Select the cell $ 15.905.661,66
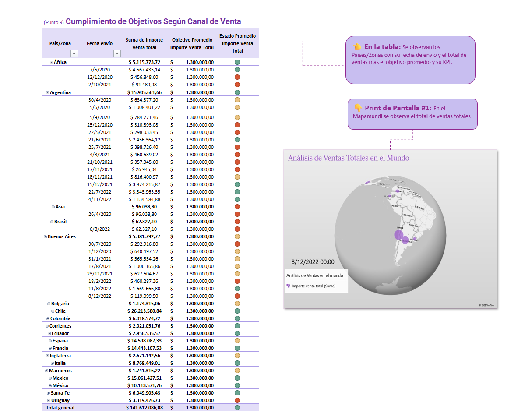Image resolution: width=525 pixels, height=420 pixels. coord(144,92)
